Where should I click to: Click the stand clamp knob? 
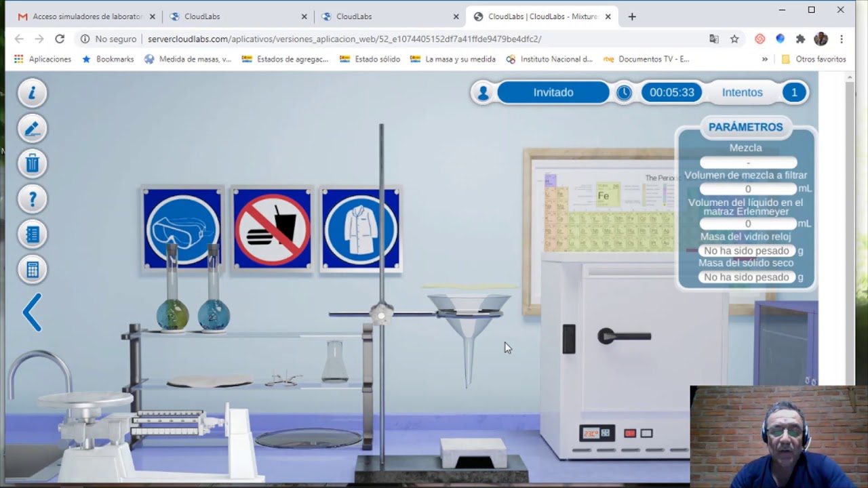point(381,314)
